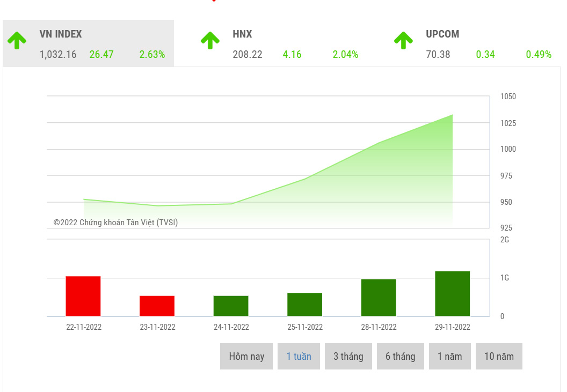Screen dimensions: 567x392
Task: Click the green volume bar for 25-11-2022
Action: tap(304, 305)
